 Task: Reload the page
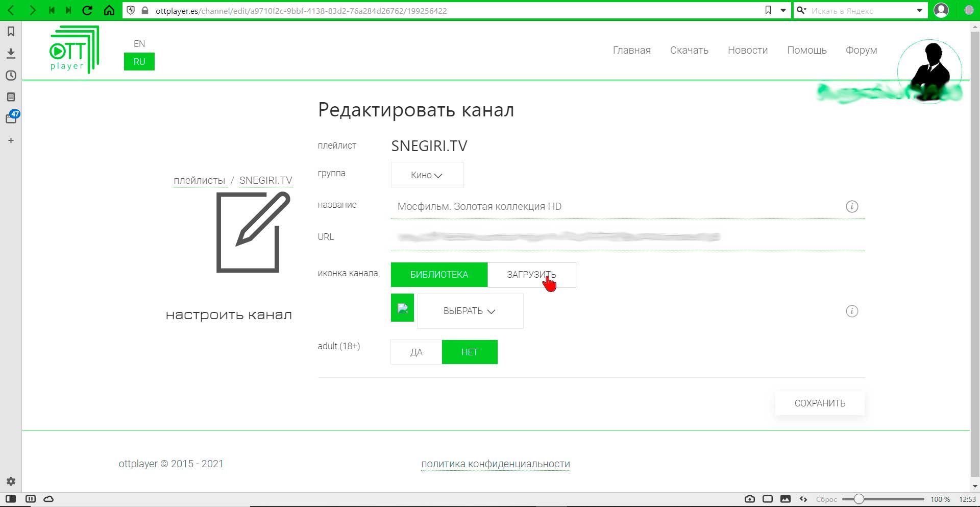[87, 10]
